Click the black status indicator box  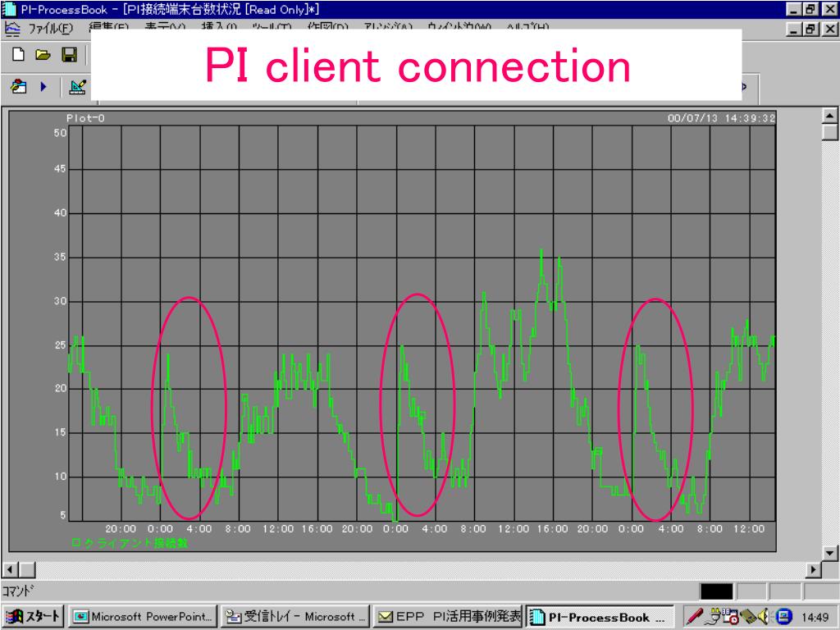coord(716,591)
